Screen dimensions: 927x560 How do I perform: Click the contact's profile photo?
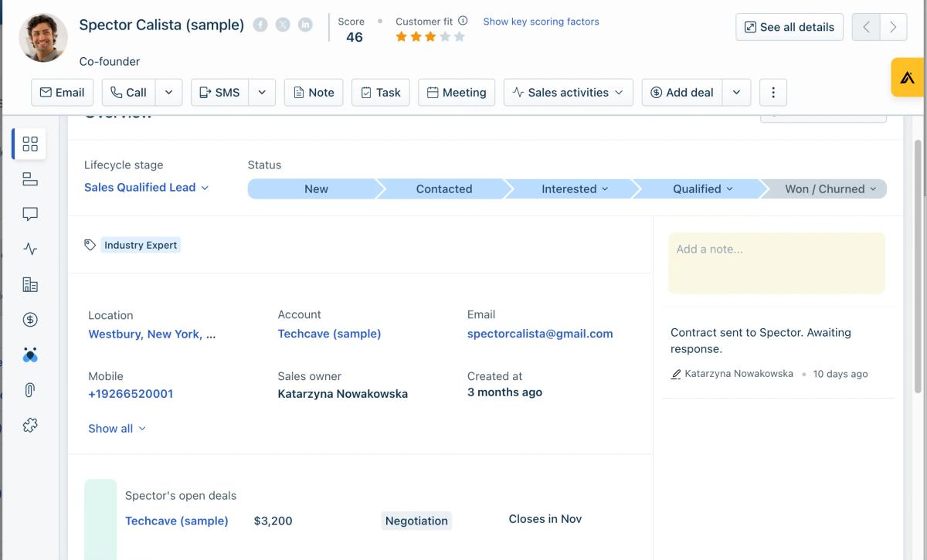43,37
